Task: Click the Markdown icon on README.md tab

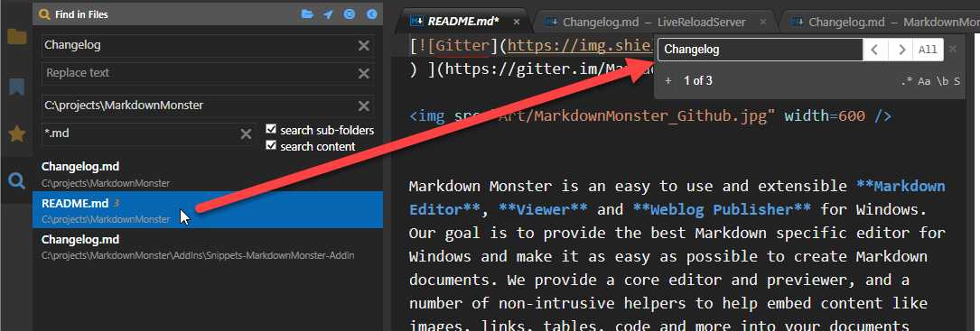Action: [416, 22]
